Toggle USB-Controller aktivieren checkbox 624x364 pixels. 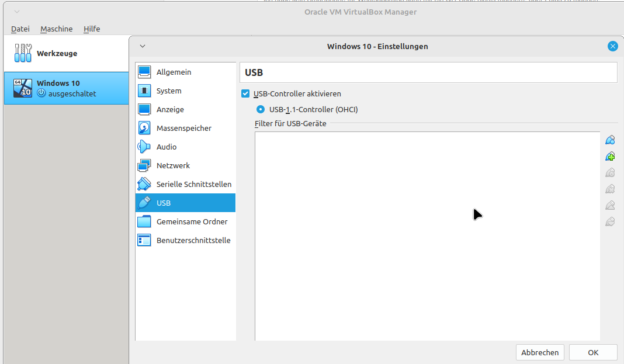(x=245, y=94)
